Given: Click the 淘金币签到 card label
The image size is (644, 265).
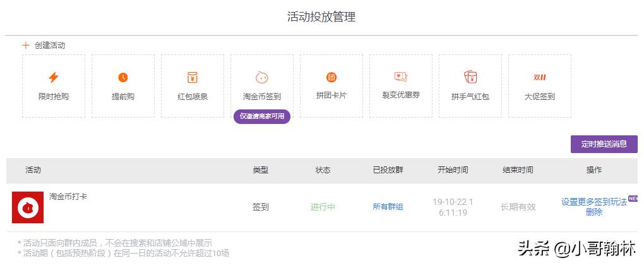Looking at the screenshot, I should point(261,97).
